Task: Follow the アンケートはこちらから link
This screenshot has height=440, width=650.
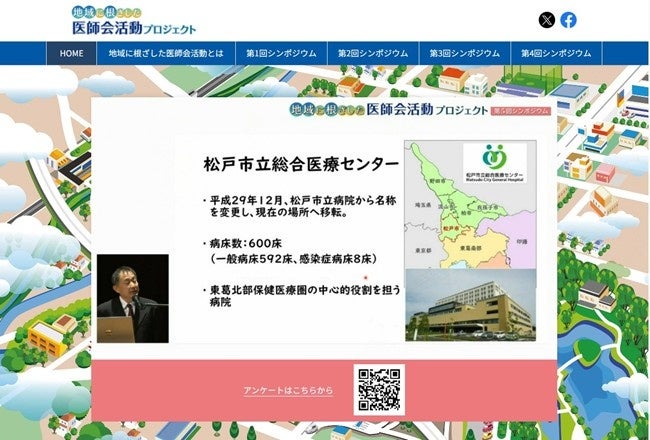Action: point(288,390)
